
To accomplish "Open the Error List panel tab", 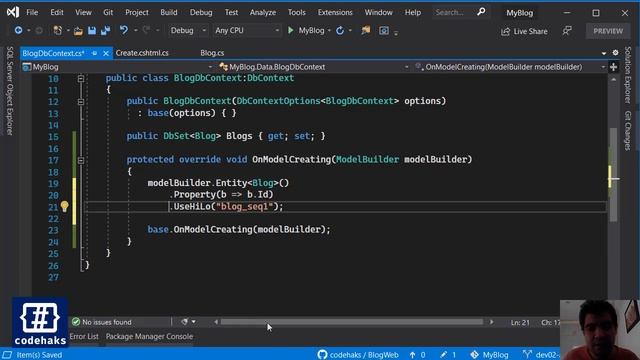I will click(84, 336).
